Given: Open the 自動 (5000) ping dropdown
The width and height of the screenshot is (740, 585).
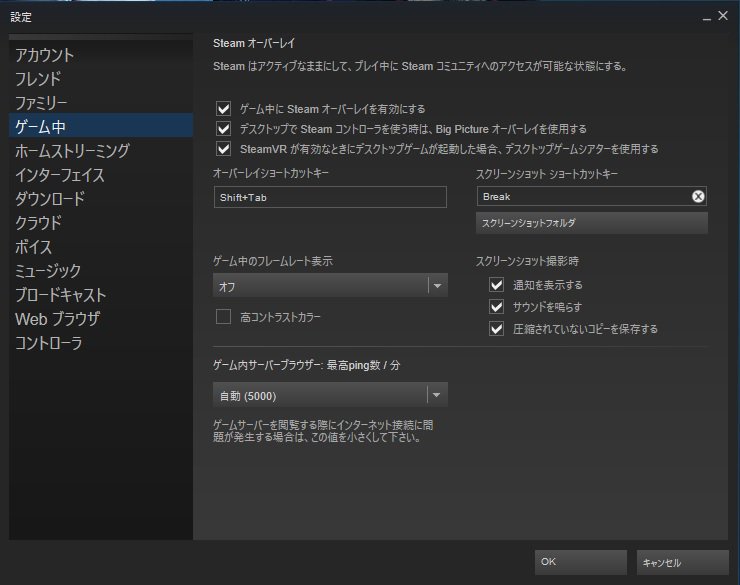Looking at the screenshot, I should coord(330,395).
